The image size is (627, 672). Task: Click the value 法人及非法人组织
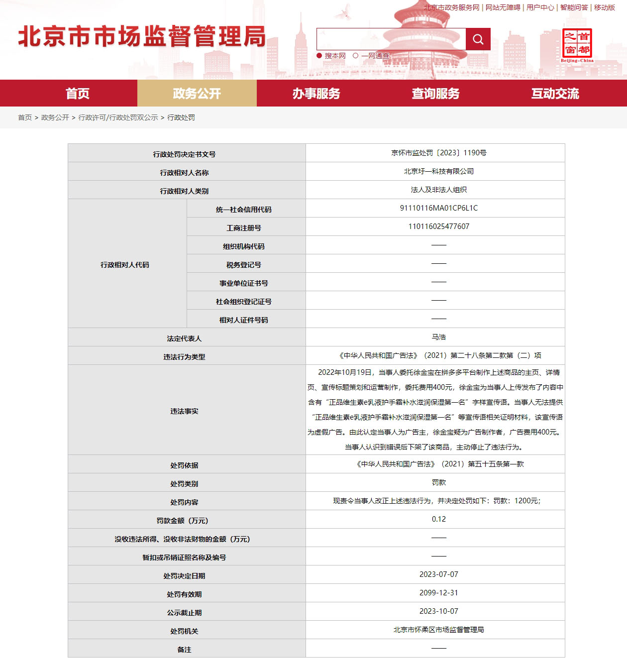pyautogui.click(x=439, y=190)
